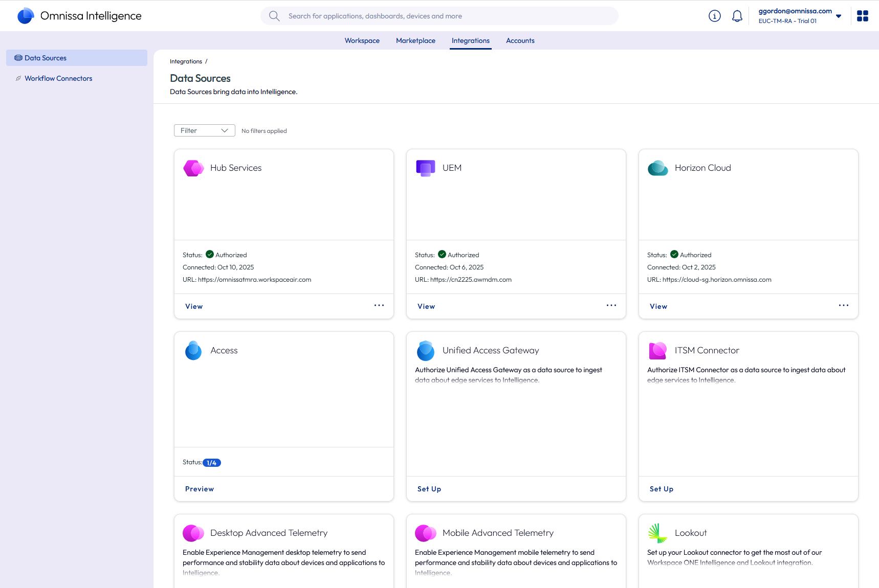Viewport: 879px width, 588px height.
Task: Click the Omnissa Intelligence logo
Action: point(26,16)
